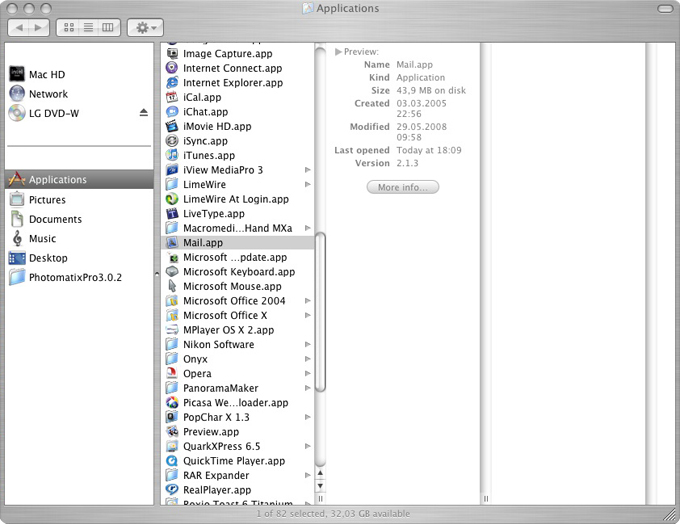Click the scroll down arrow
The image size is (680, 524).
tap(320, 486)
